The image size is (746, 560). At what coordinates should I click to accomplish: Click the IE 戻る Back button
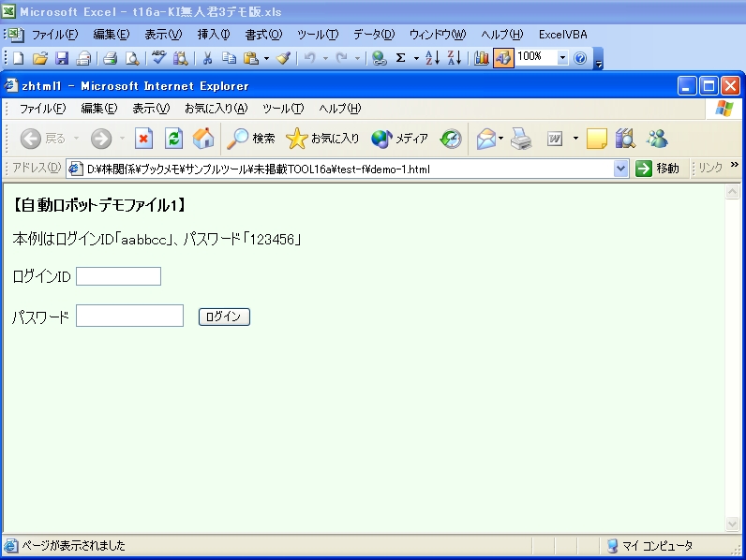click(43, 139)
